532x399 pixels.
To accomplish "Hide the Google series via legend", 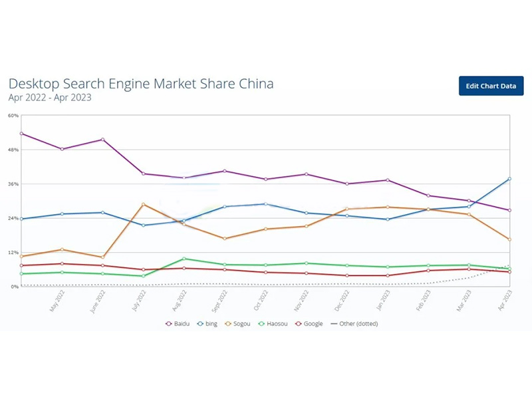I will tap(309, 324).
